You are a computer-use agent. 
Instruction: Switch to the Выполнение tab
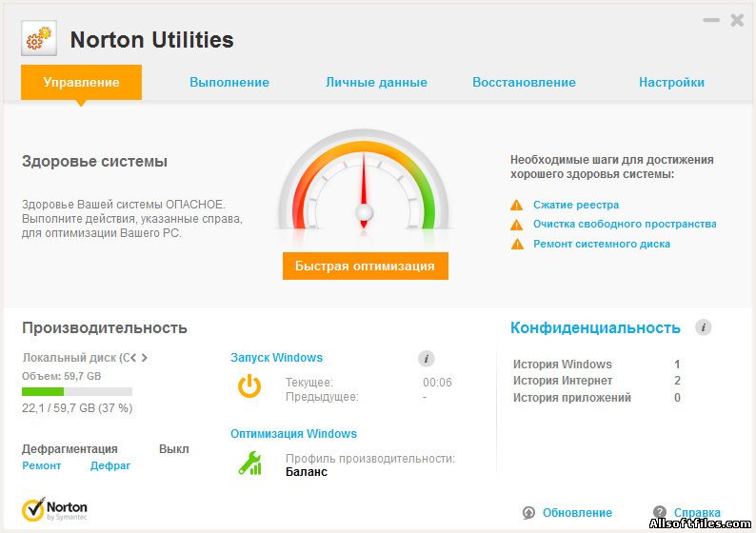tap(229, 82)
